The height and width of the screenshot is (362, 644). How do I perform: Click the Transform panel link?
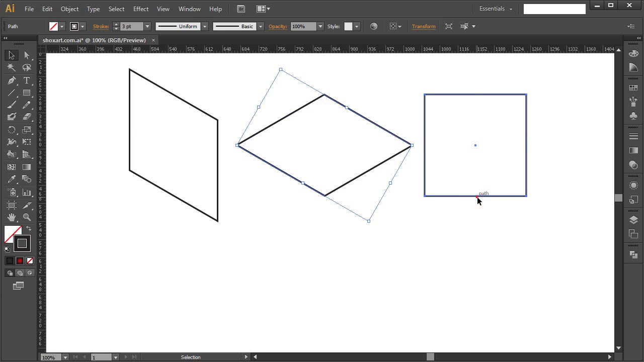click(x=424, y=27)
